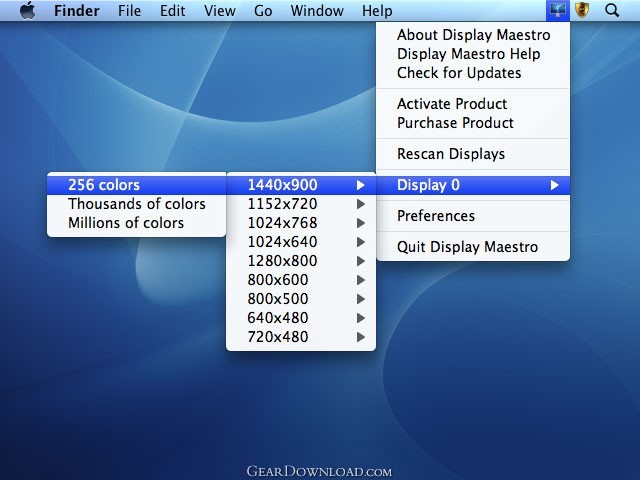Quit Display Maestro

coord(467,247)
